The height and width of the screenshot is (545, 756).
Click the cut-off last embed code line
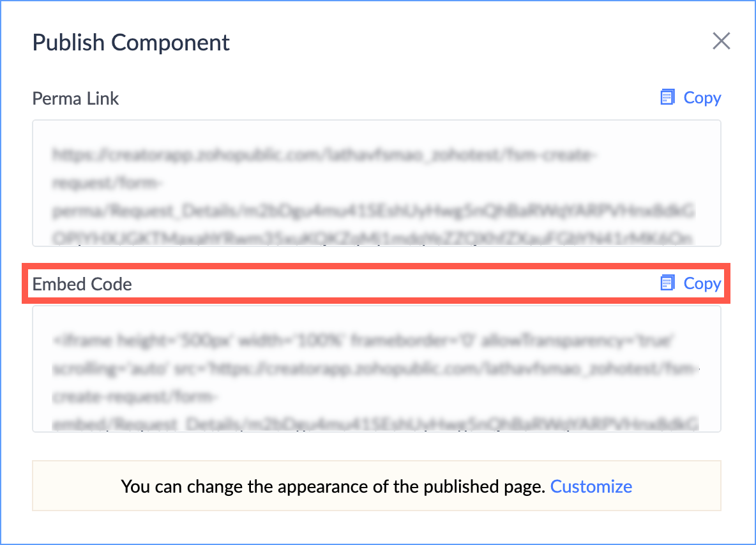tap(375, 424)
